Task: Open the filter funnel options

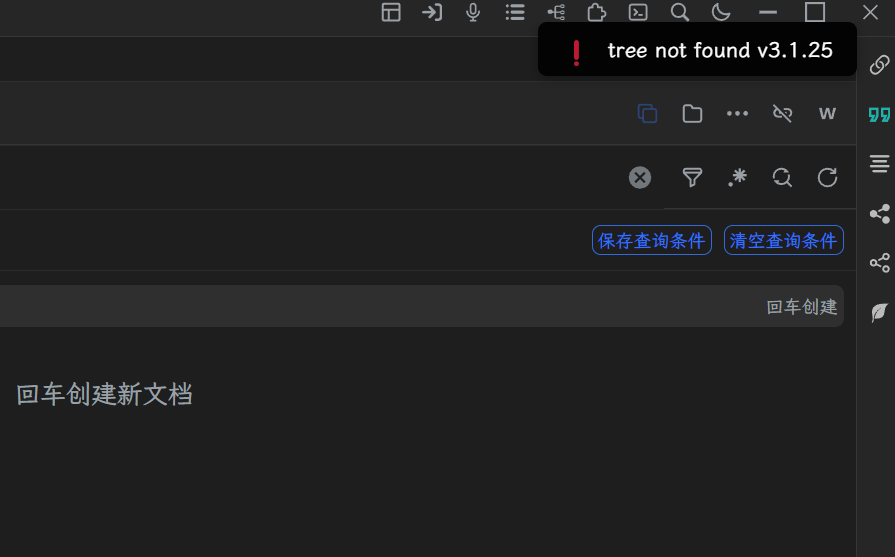Action: click(x=692, y=177)
